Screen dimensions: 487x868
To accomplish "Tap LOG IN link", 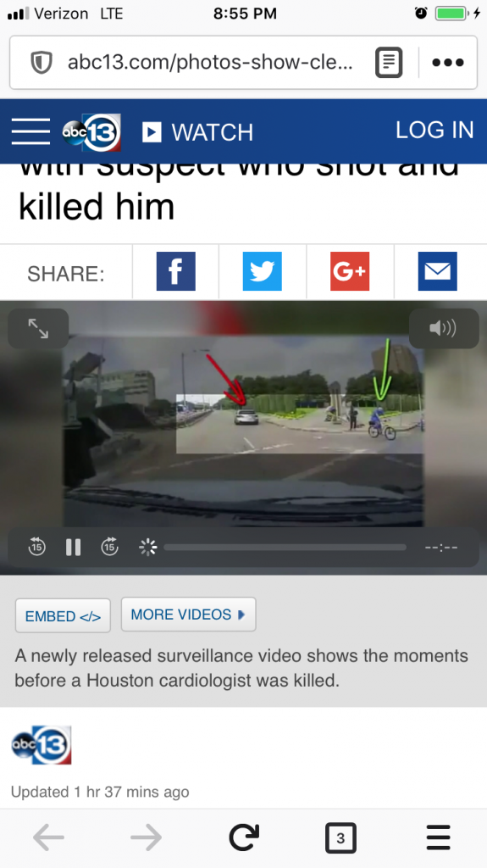I will tap(434, 130).
